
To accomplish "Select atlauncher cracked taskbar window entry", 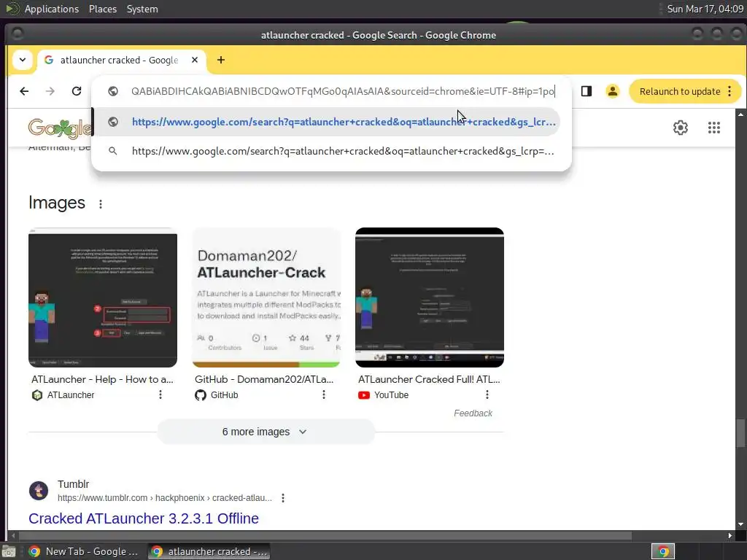I will click(209, 551).
